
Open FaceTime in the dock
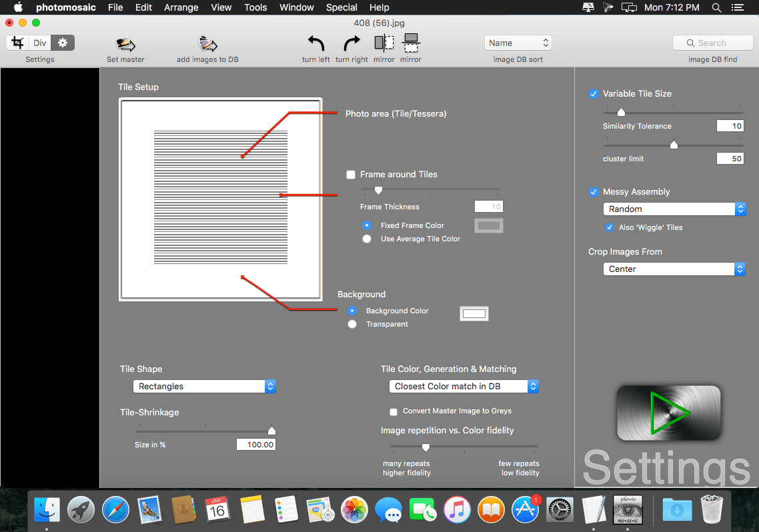point(423,510)
